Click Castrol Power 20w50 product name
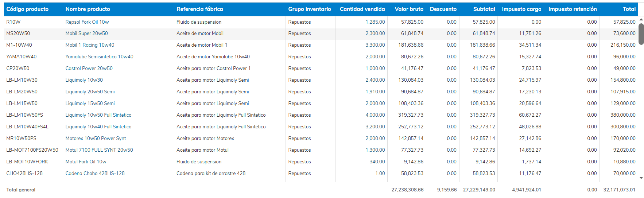644x198 pixels. click(89, 68)
